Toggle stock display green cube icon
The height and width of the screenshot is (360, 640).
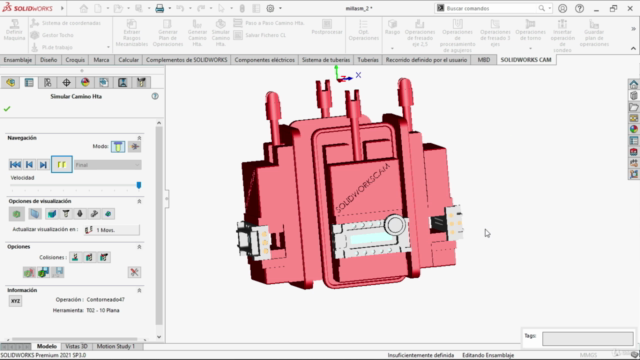(x=16, y=214)
